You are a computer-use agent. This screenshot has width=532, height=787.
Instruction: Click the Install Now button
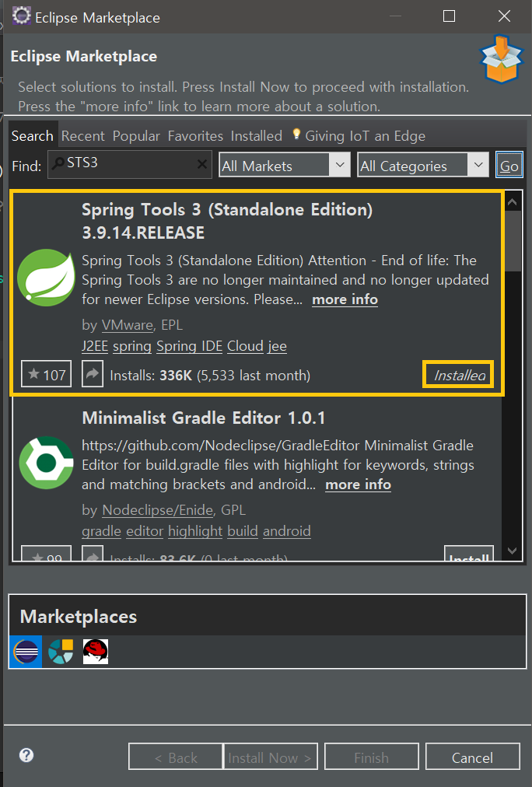(x=270, y=757)
